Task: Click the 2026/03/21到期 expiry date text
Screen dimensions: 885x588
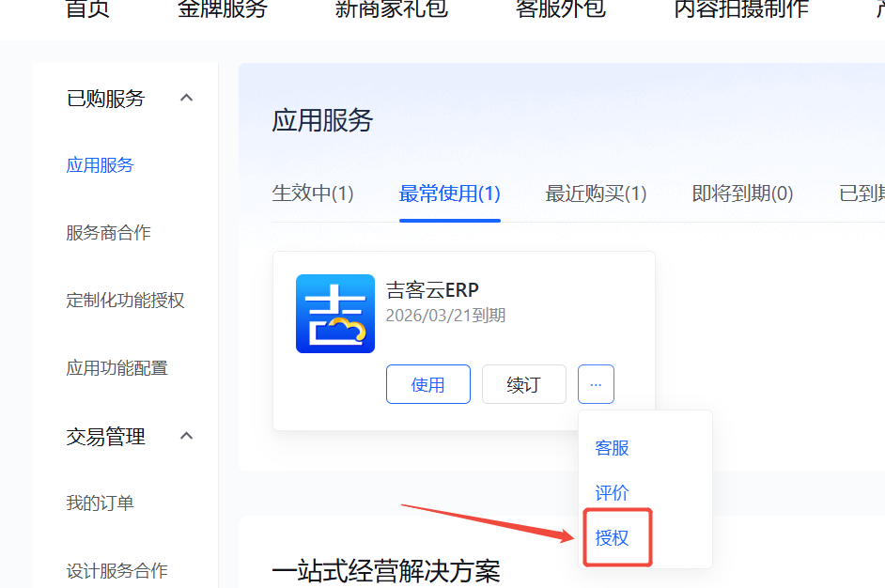Action: point(445,315)
